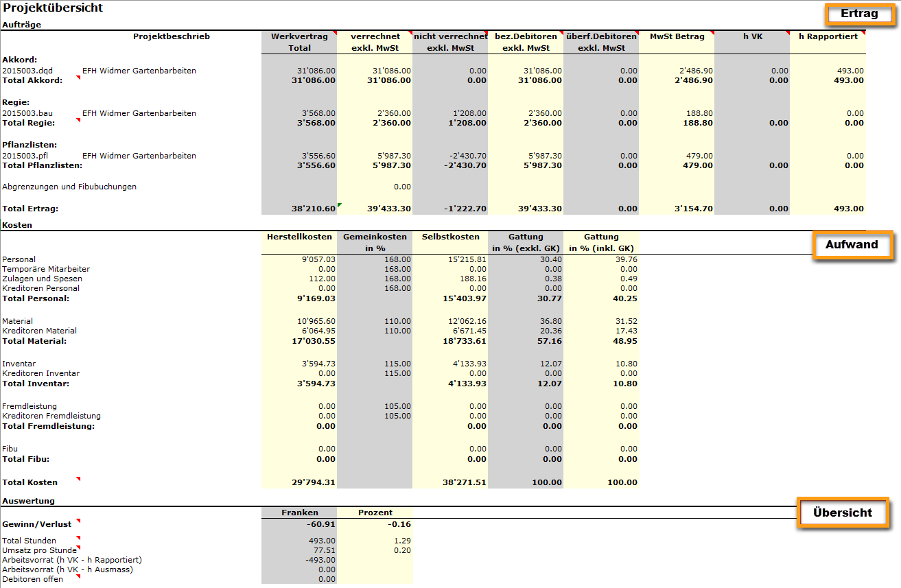Click the Total Kosten value '38'271.51'

pos(464,482)
